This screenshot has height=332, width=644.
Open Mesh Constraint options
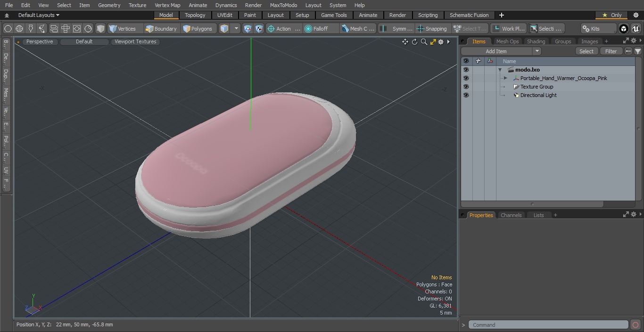click(358, 29)
